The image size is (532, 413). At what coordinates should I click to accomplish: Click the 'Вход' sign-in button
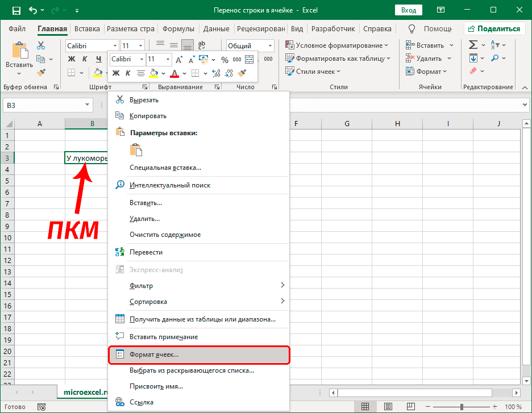click(x=408, y=10)
